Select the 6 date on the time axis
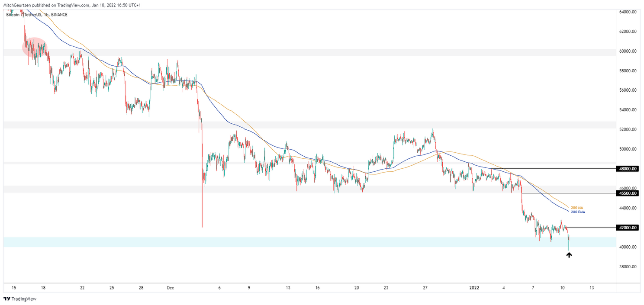The height and width of the screenshot is (305, 644). point(219,288)
